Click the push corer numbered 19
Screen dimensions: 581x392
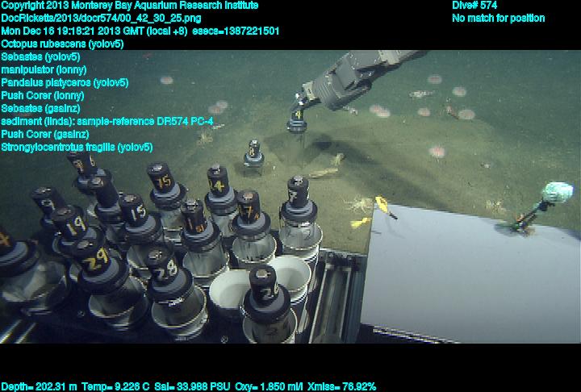(x=74, y=230)
